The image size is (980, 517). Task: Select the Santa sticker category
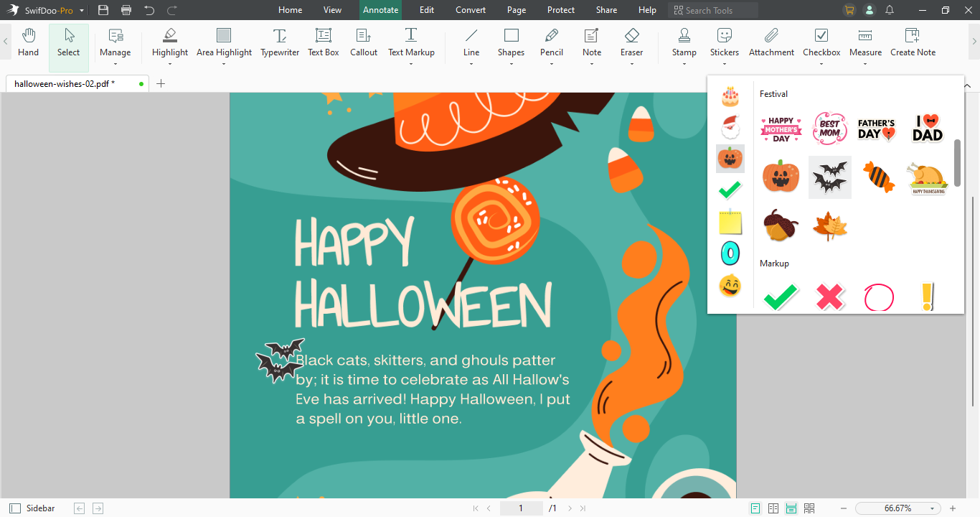coord(730,127)
